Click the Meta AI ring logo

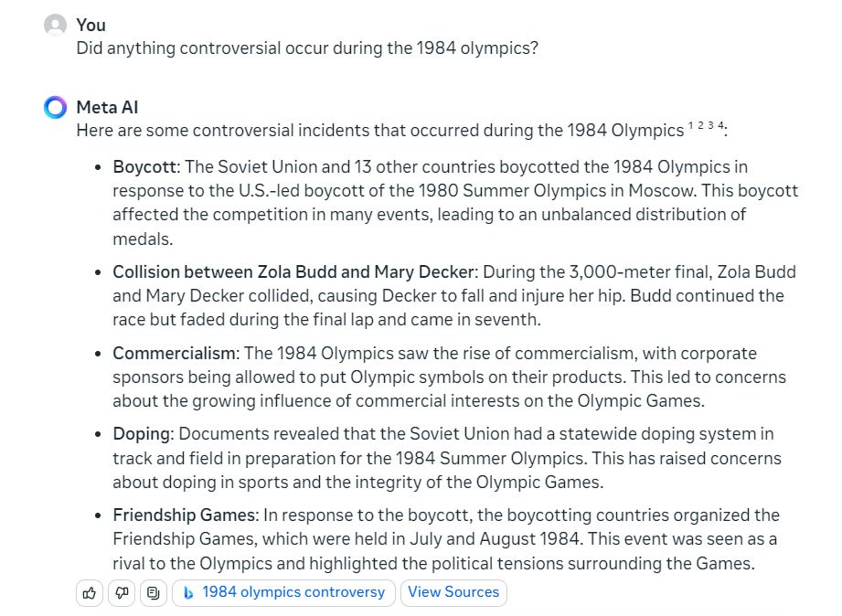56,108
